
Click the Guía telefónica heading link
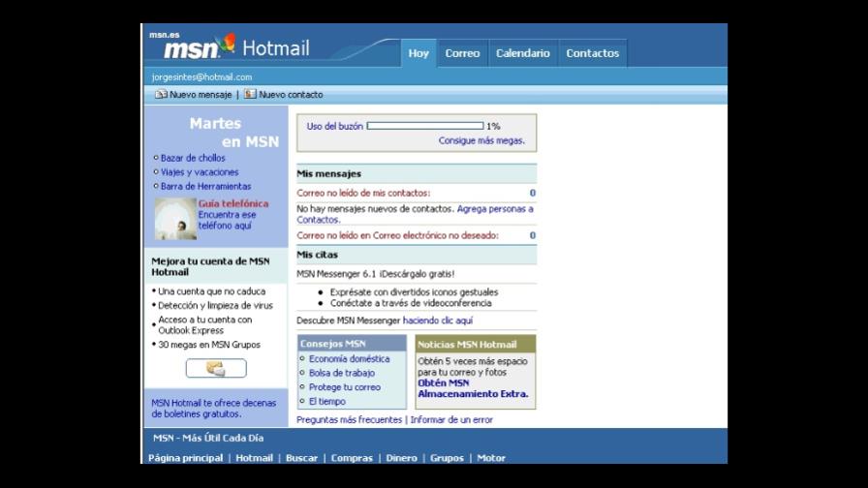[x=233, y=203]
